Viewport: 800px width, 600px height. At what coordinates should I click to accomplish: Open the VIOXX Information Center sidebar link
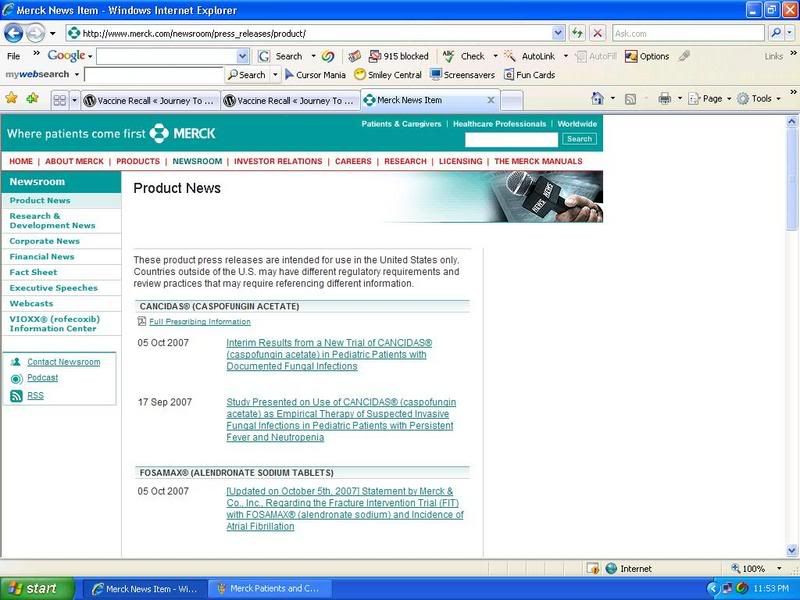tap(55, 323)
